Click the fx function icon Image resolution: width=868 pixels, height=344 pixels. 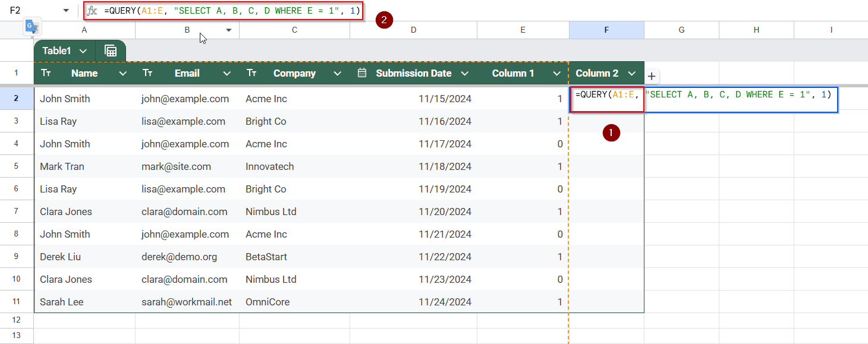[92, 11]
